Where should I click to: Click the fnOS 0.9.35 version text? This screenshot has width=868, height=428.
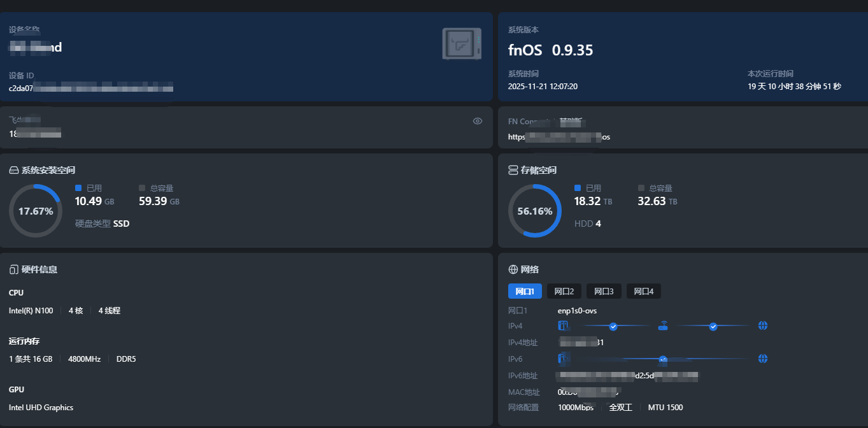tap(550, 50)
